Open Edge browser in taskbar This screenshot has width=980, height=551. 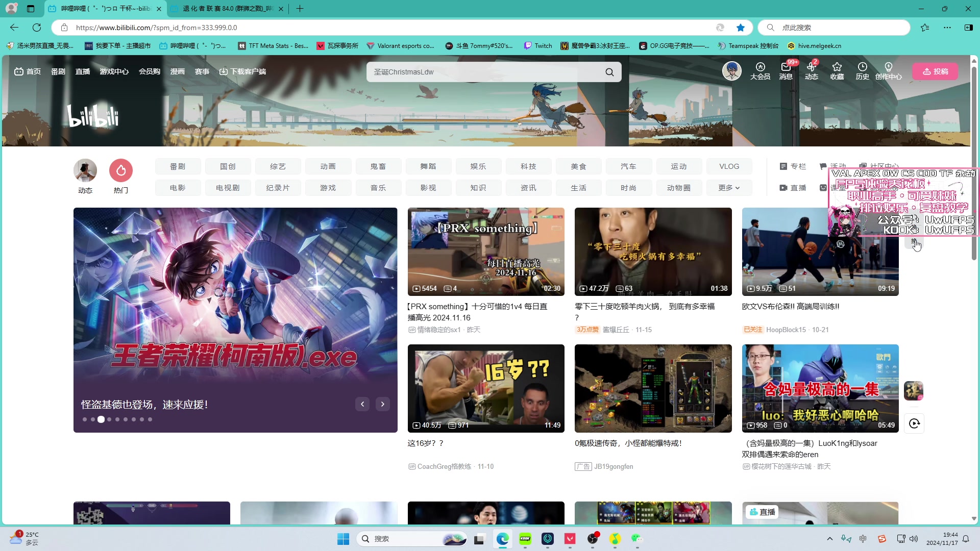(503, 539)
